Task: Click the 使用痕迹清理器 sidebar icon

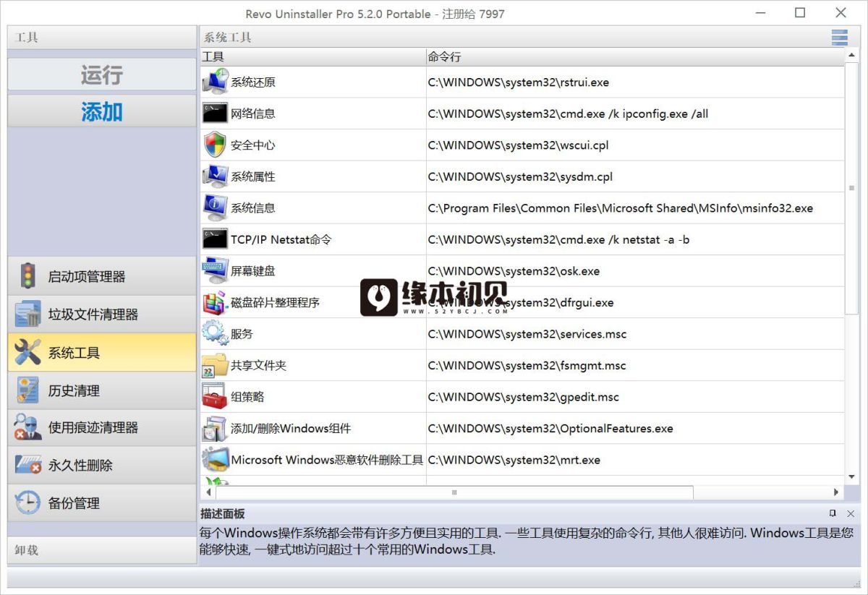Action: point(27,427)
